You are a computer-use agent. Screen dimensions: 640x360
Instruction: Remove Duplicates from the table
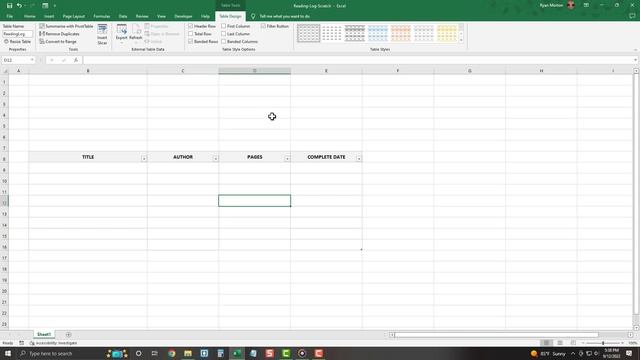pos(59,34)
